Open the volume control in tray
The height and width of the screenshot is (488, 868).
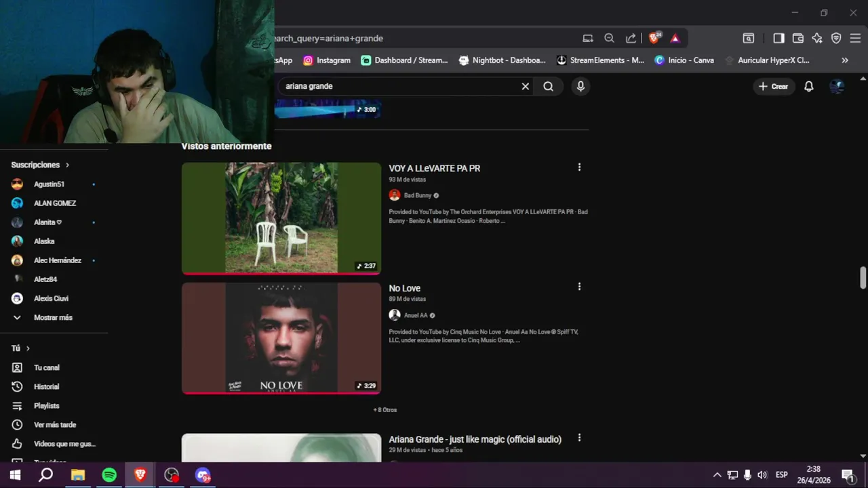(762, 475)
